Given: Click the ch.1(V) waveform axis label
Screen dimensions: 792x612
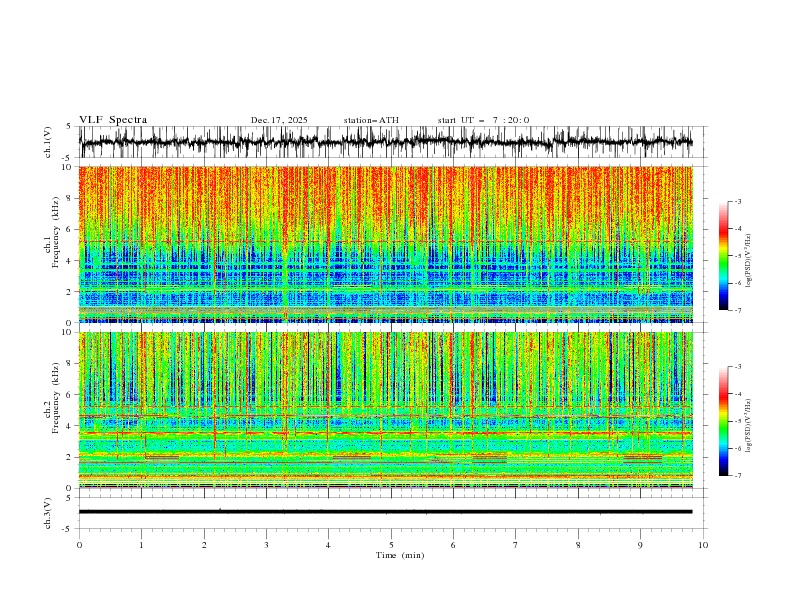Looking at the screenshot, I should (48, 142).
